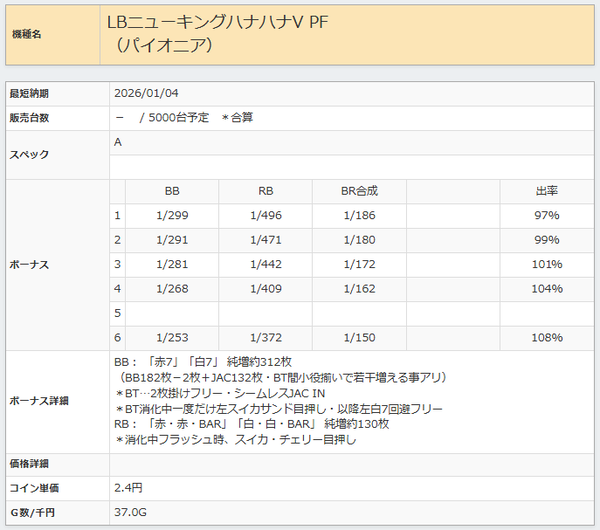
Task: Click payout rate 108%
Action: click(x=547, y=338)
